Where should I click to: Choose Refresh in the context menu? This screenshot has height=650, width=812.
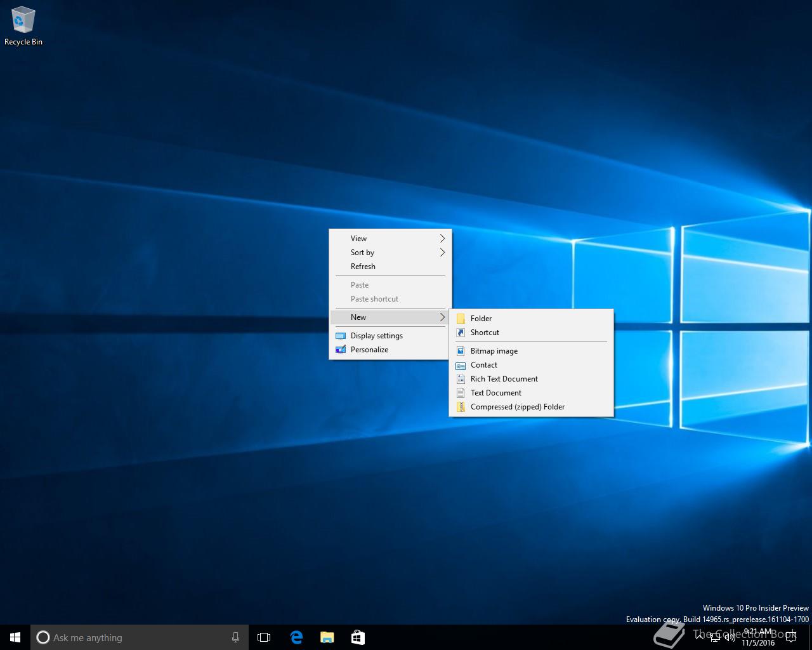coord(390,267)
